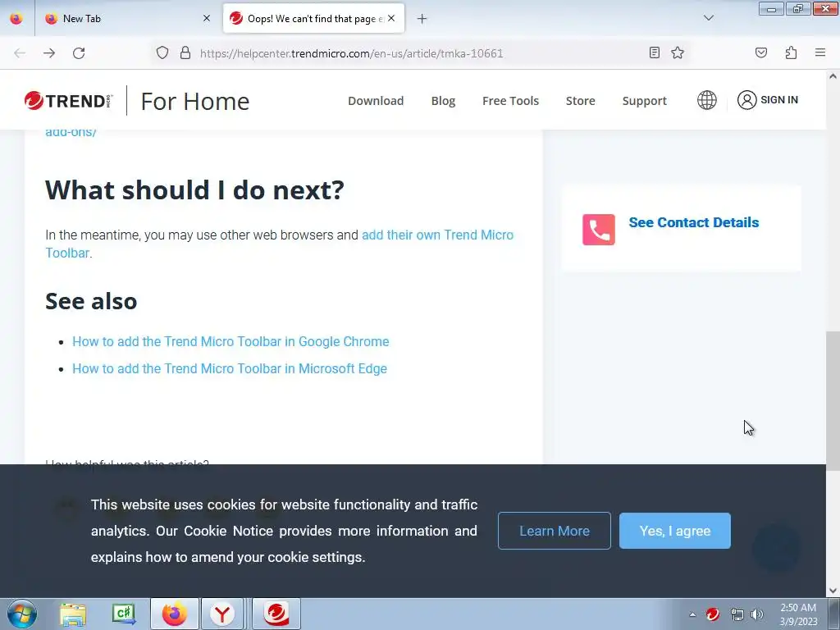Expand the list all tabs chevron
The height and width of the screenshot is (630, 840).
coord(709,18)
